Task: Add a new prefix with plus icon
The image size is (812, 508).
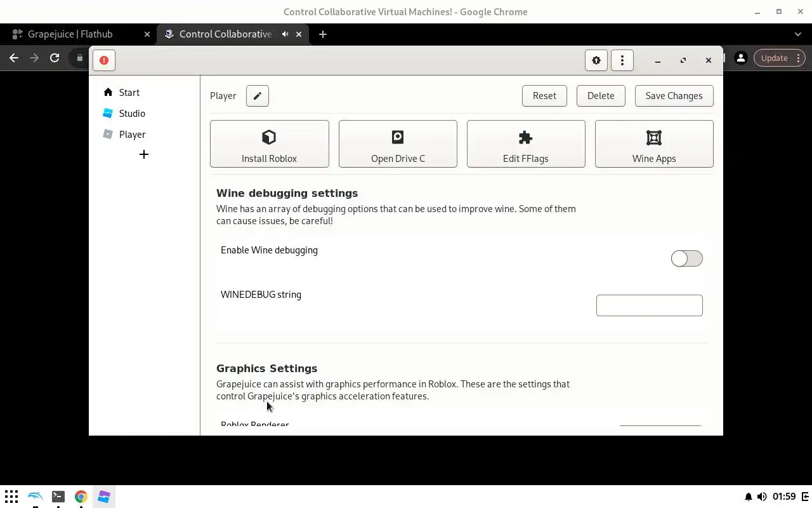Action: [x=144, y=154]
